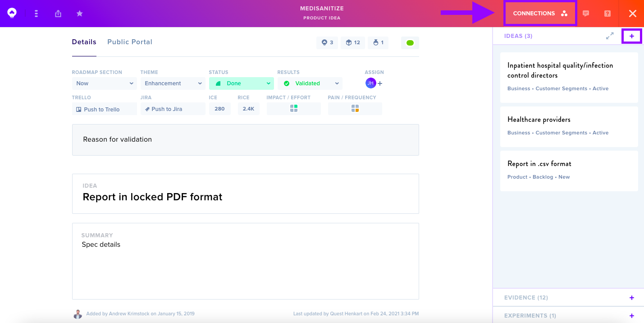
Task: Open the Status Done dropdown
Action: pyautogui.click(x=242, y=83)
